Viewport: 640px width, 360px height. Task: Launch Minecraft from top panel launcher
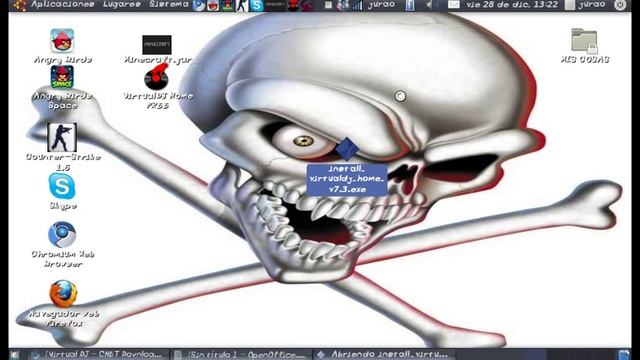click(275, 5)
